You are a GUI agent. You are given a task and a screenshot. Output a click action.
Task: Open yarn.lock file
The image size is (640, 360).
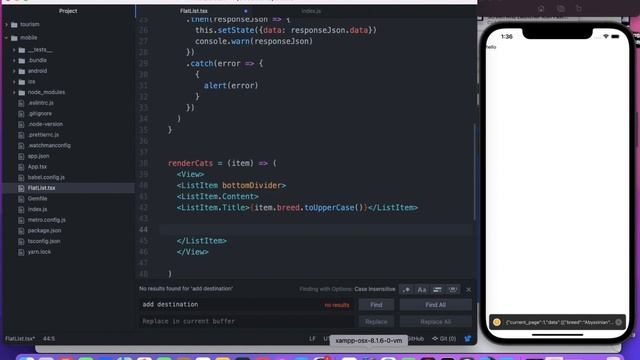point(39,251)
